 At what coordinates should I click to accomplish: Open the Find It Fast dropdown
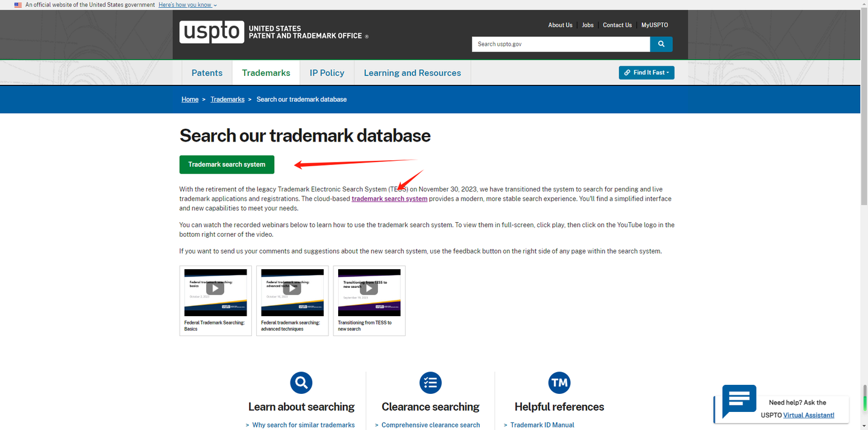tap(646, 72)
